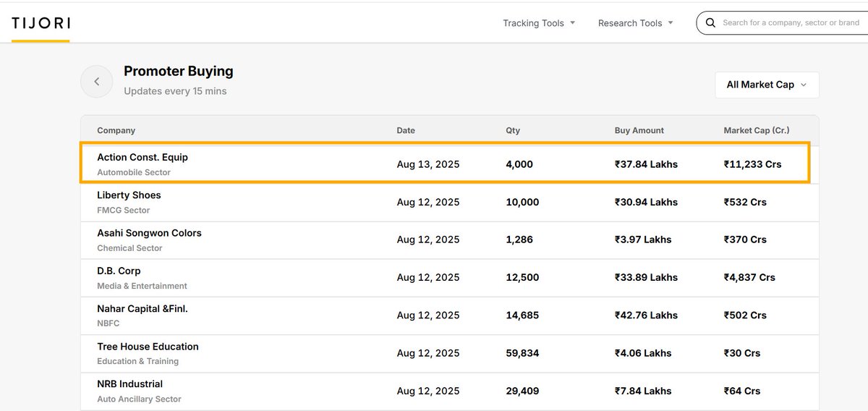868x411 pixels.
Task: Select the Aug 13, 2025 date cell
Action: click(428, 164)
